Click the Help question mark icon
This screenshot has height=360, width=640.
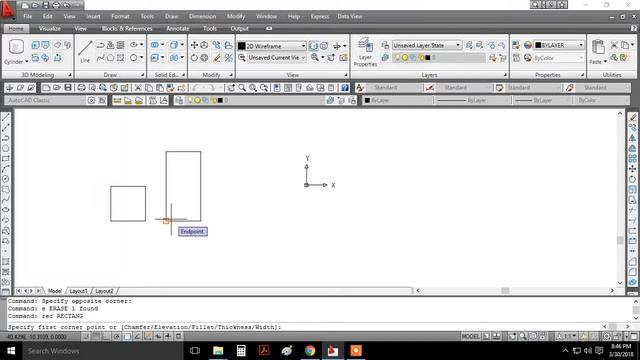[345, 88]
